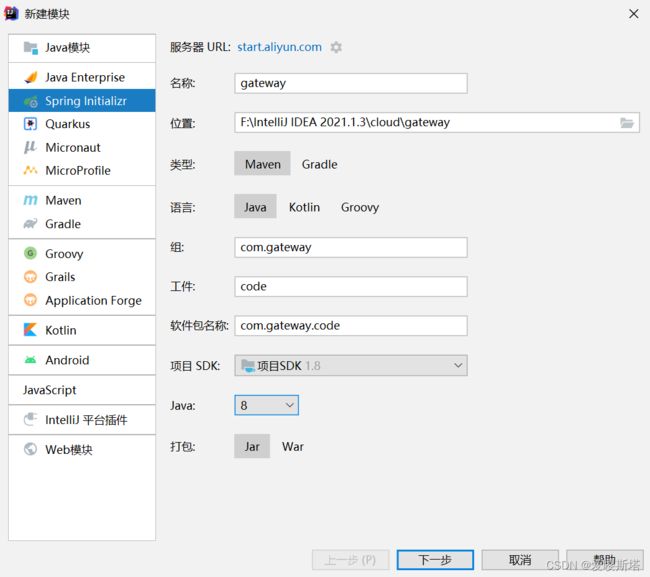Click the Gradle elephant icon in sidebar
Viewport: 650px width, 577px height.
click(x=30, y=223)
